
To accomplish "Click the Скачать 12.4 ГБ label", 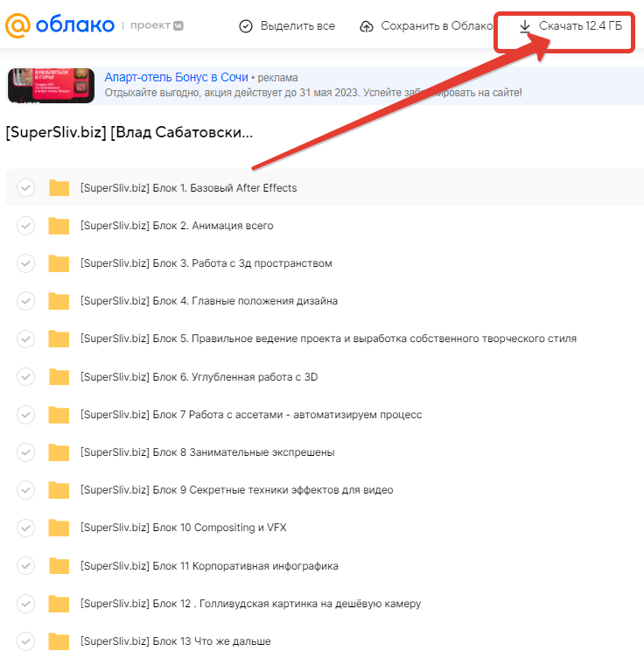I will tap(580, 26).
